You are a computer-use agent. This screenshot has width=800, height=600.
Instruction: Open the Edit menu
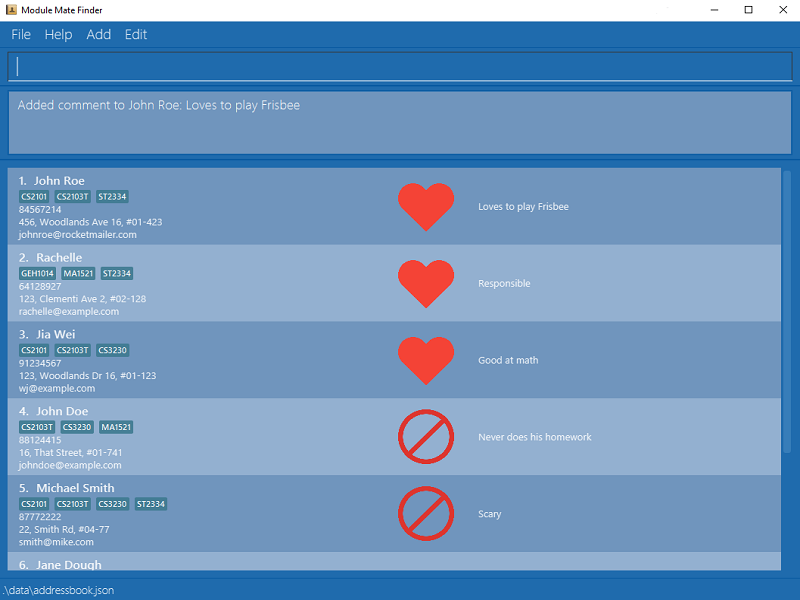click(136, 34)
